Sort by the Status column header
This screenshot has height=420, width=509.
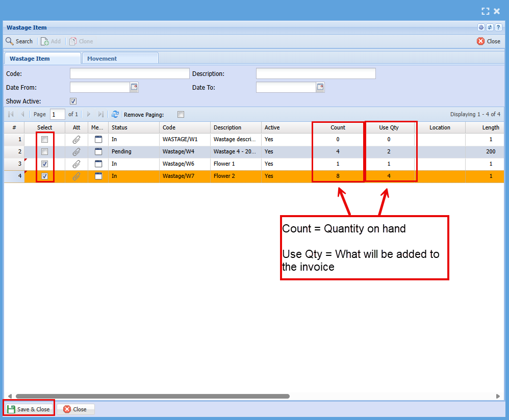134,127
